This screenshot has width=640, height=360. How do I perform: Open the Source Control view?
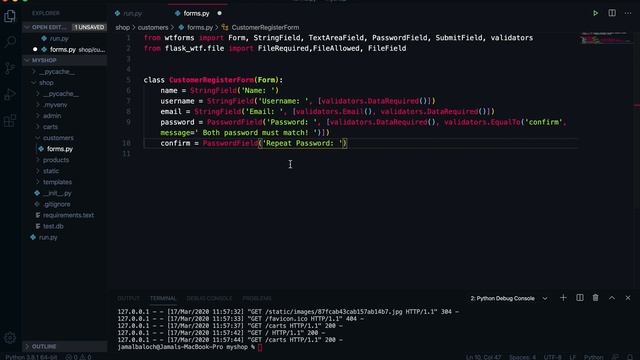(x=10, y=68)
